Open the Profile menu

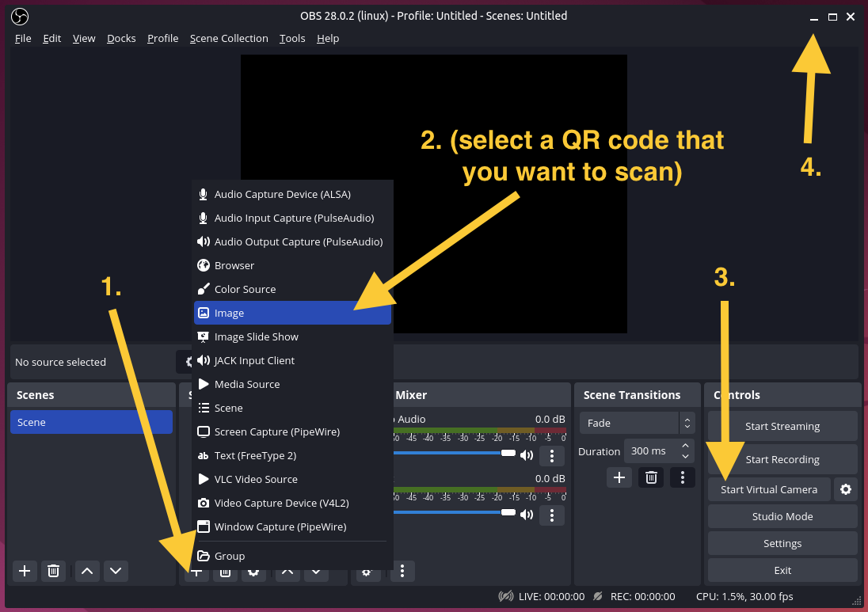coord(163,38)
